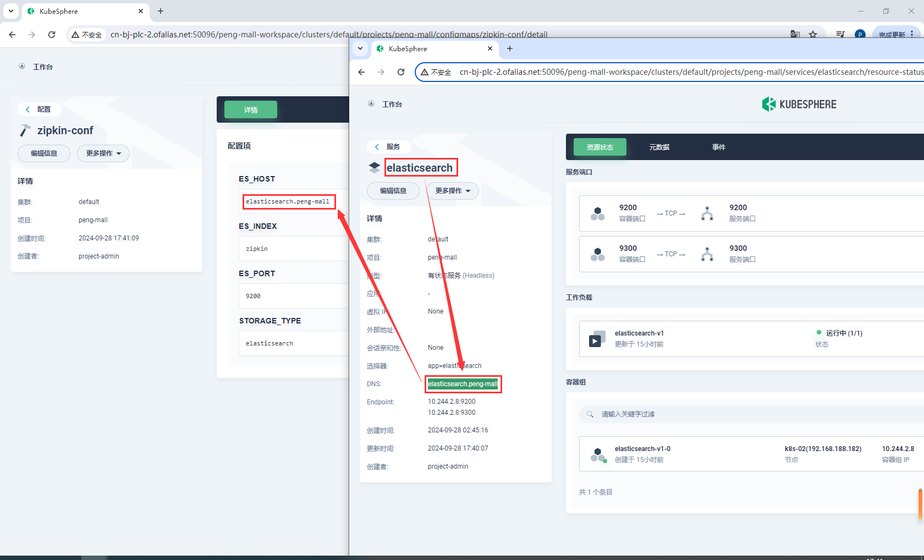Click the KubeSphere logo
The height and width of the screenshot is (560, 924).
click(799, 104)
